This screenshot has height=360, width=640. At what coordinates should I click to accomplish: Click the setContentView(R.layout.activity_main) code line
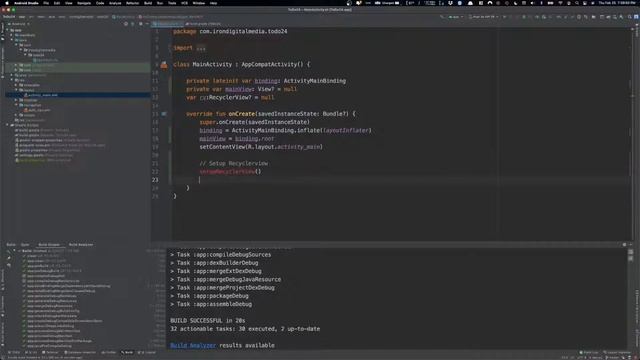(261, 147)
